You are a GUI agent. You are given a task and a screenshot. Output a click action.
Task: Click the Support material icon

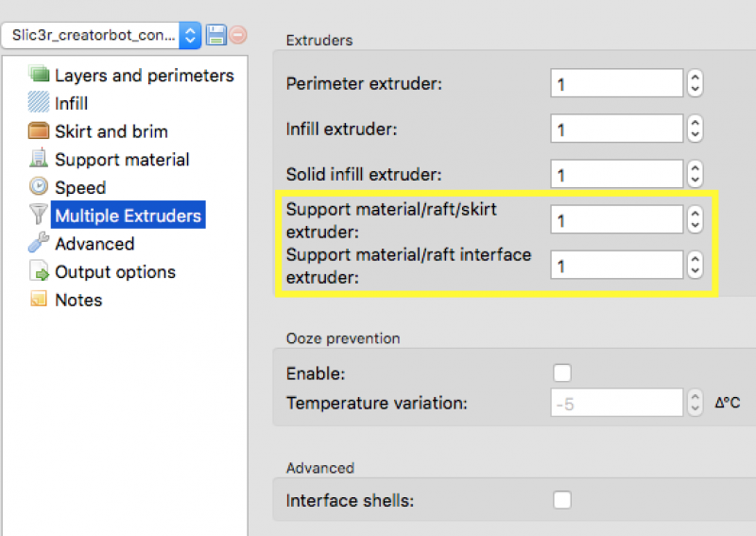click(39, 159)
